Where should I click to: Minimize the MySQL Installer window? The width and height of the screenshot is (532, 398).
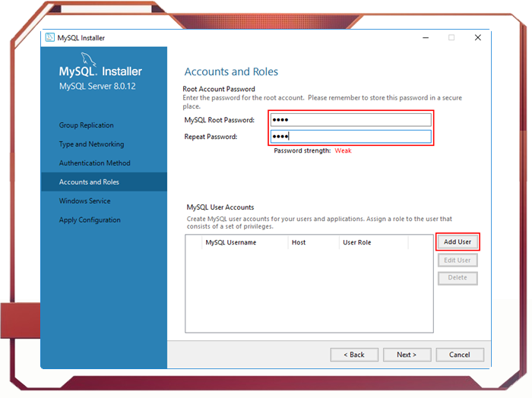pyautogui.click(x=424, y=37)
